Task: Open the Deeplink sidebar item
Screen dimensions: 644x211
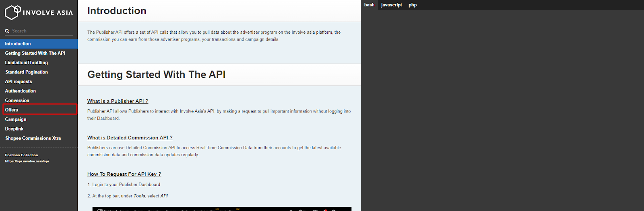Action: [14, 129]
